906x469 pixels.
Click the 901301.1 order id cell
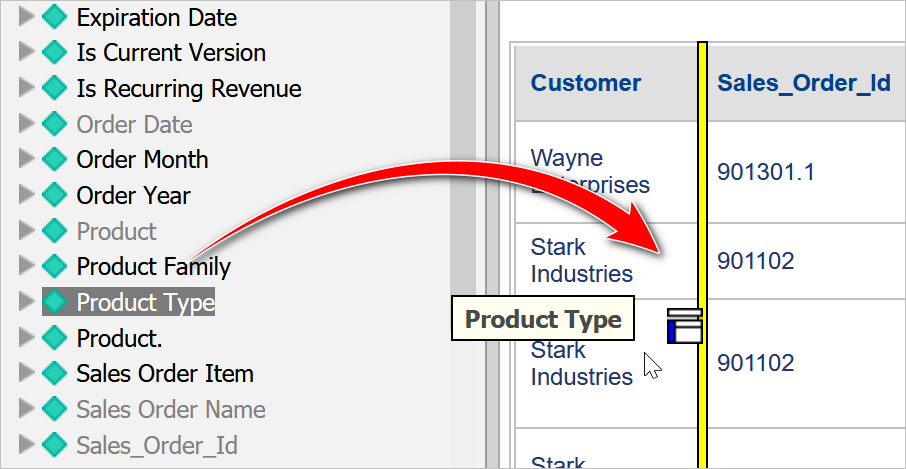pos(766,172)
